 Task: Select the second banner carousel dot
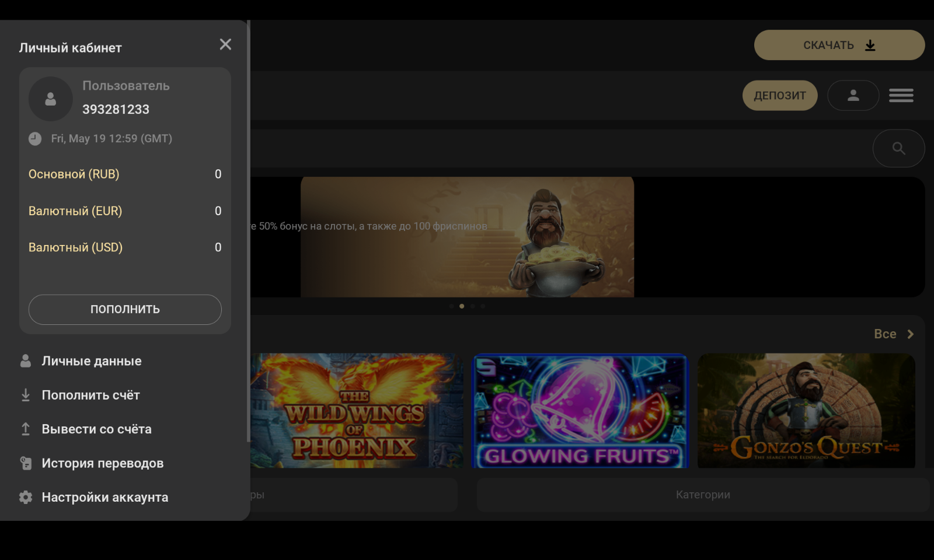[x=462, y=306]
